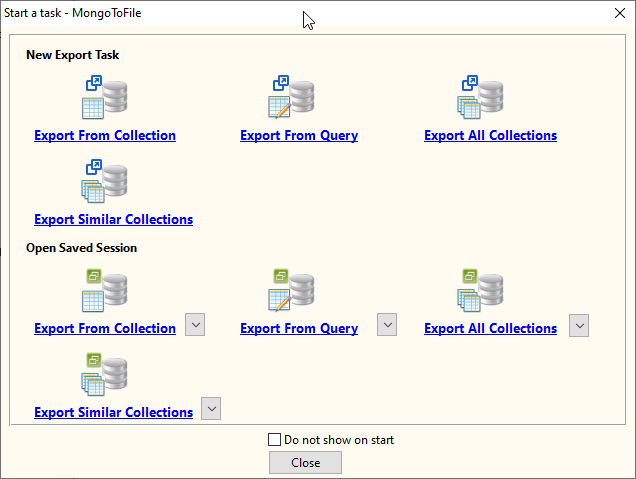
Task: Expand saved sessions dropdown for Export All Collections
Action: 578,325
